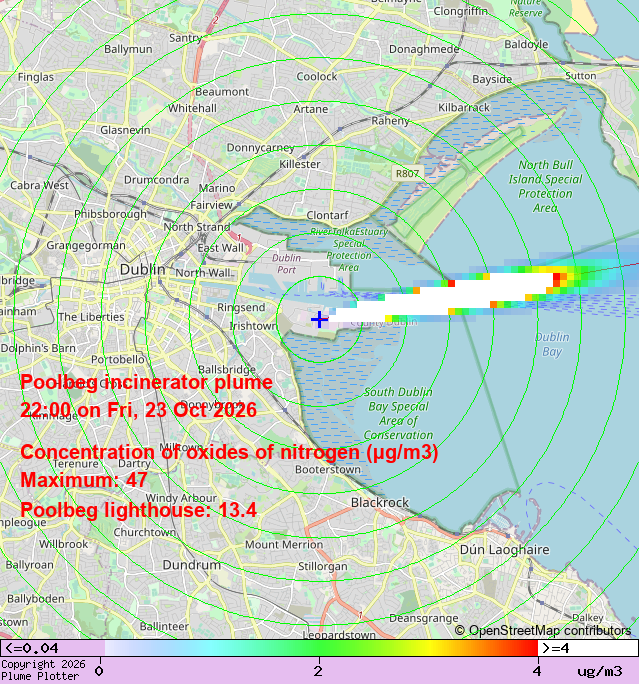Click the 'Blackrock' place label
Image resolution: width=639 pixels, height=684 pixels.
click(x=380, y=503)
